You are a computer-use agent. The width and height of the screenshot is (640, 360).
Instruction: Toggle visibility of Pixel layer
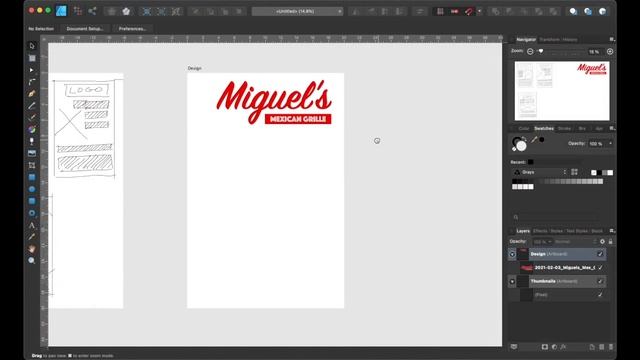[600, 295]
